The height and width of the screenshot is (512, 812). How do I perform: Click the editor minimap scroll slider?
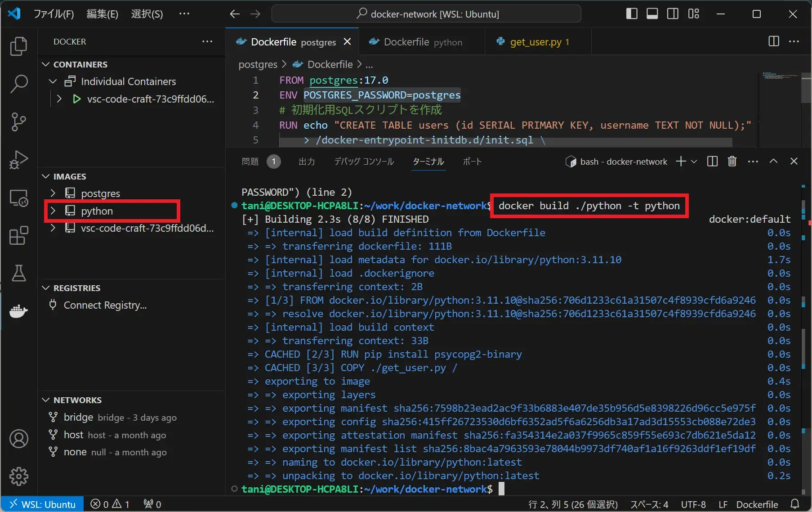(x=806, y=89)
